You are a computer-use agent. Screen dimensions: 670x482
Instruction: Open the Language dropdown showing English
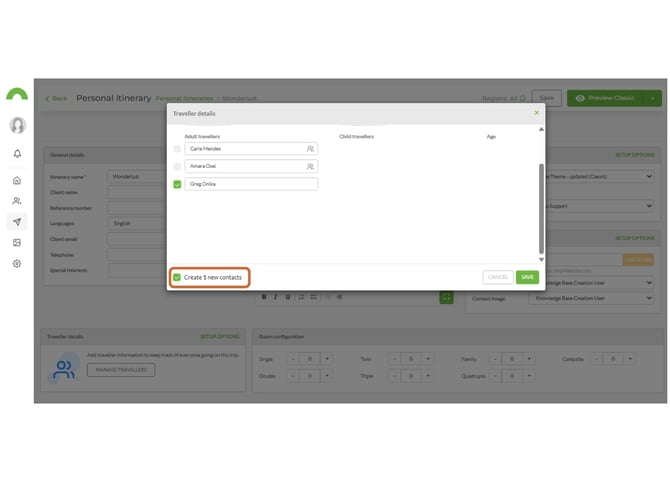pyautogui.click(x=137, y=223)
